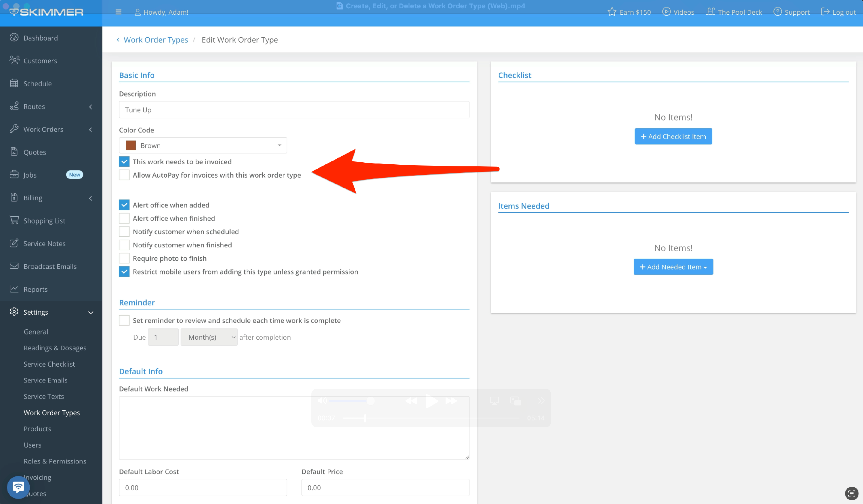Click the brown color swatch
This screenshot has width=863, height=504.
click(x=131, y=145)
